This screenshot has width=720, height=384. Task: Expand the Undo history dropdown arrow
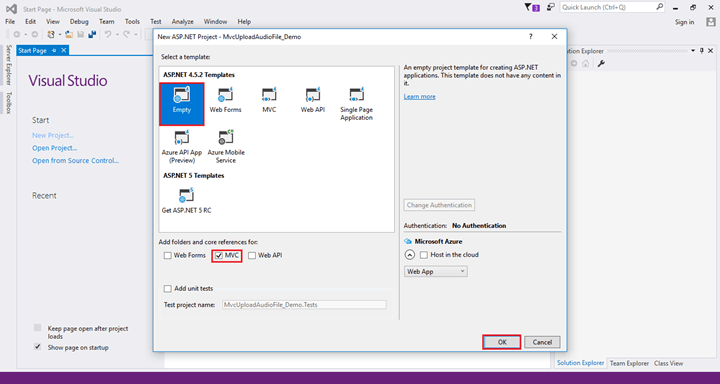(117, 34)
